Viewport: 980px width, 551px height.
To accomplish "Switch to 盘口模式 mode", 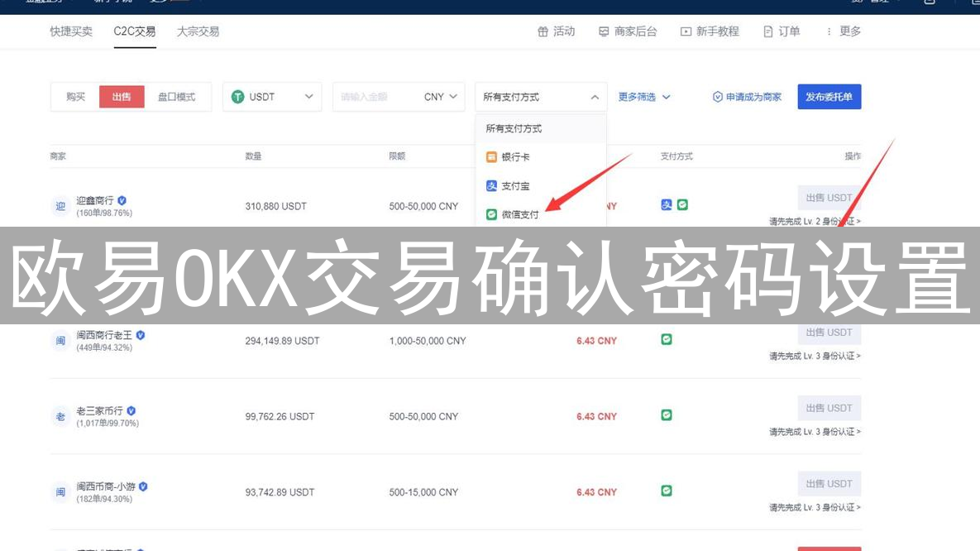I will click(176, 97).
